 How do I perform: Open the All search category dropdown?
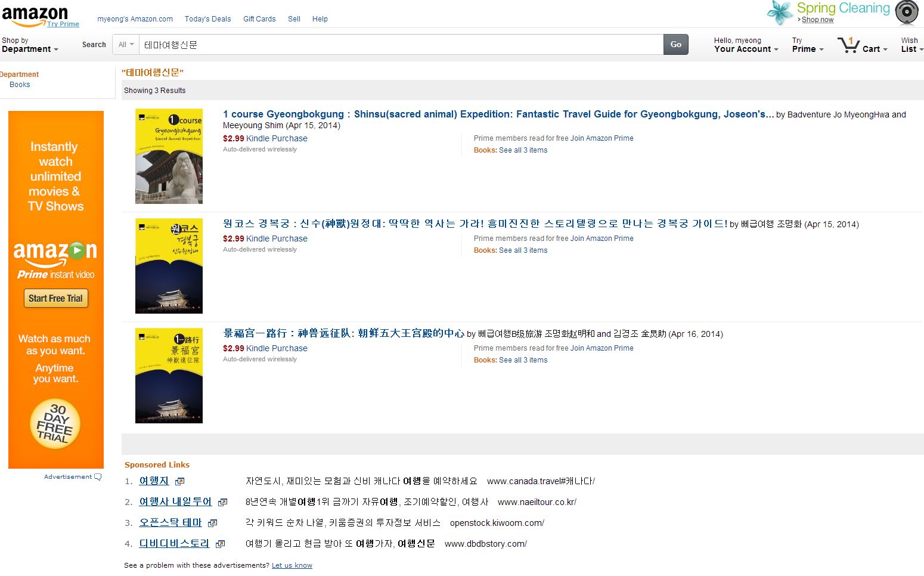(x=126, y=45)
